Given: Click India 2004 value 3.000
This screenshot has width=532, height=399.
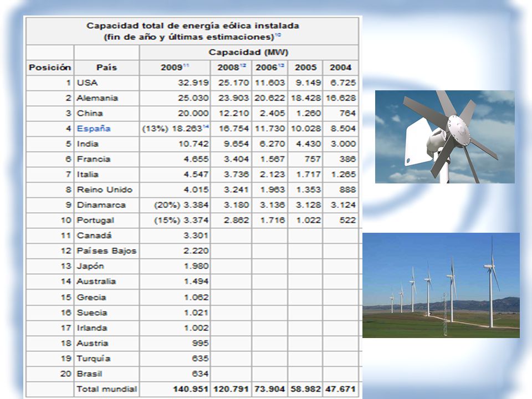Looking at the screenshot, I should click(344, 144).
